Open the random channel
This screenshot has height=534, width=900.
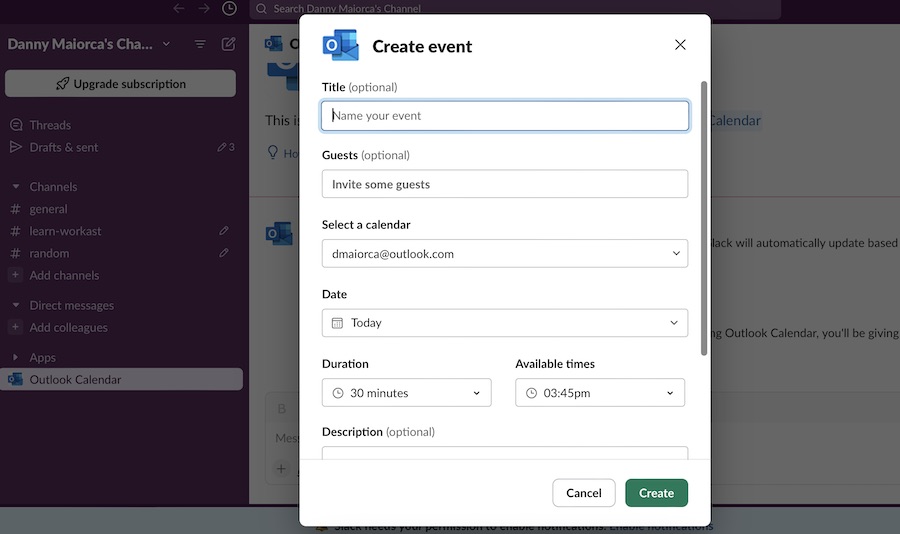[49, 253]
